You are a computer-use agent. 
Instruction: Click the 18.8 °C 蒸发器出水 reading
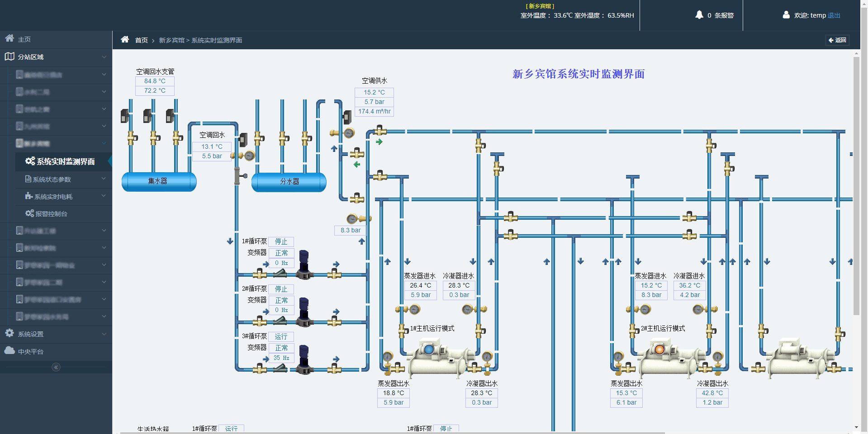pos(394,393)
